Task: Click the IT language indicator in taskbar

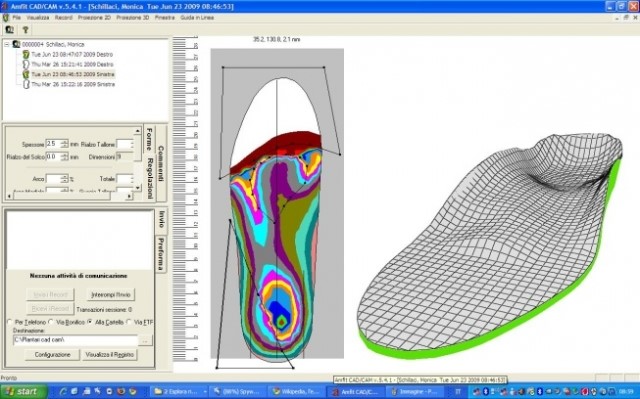Action: point(458,392)
